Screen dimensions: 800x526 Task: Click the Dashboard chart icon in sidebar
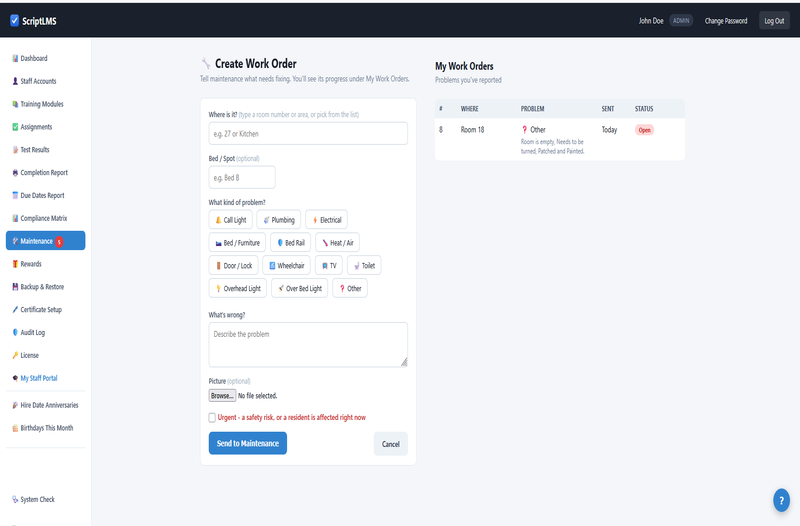pos(15,58)
